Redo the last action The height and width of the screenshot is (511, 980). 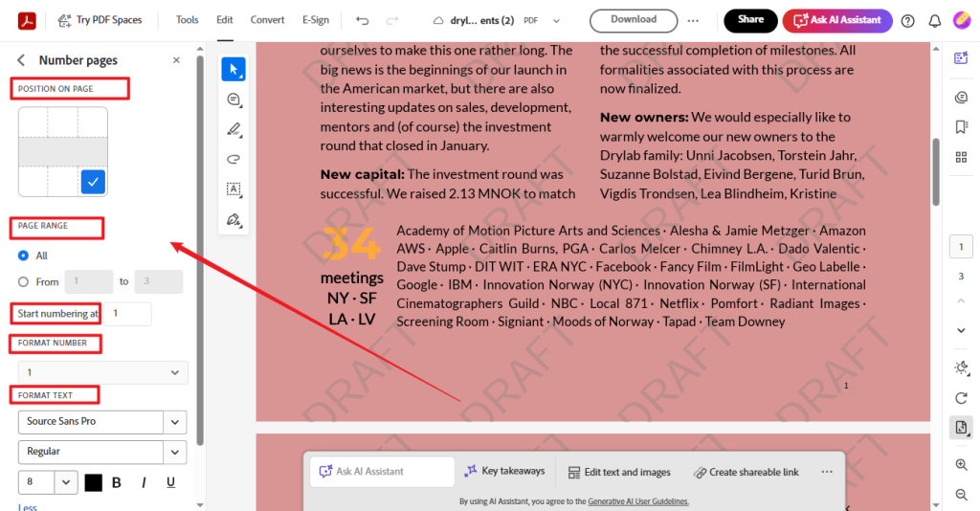click(391, 21)
